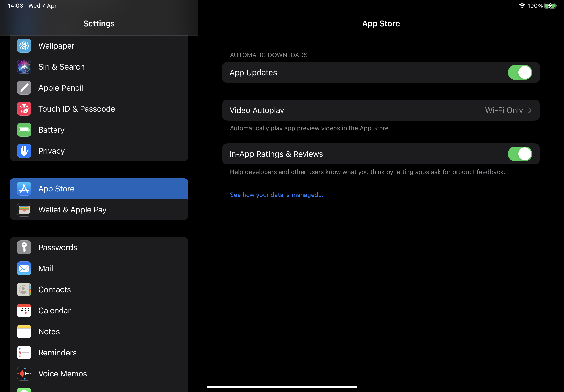Tap the Automatic Downloads section header
564x392 pixels.
(x=269, y=55)
